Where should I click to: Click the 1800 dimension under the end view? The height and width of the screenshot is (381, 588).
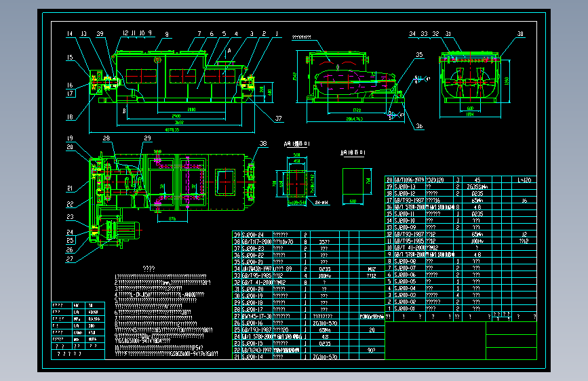point(470,114)
